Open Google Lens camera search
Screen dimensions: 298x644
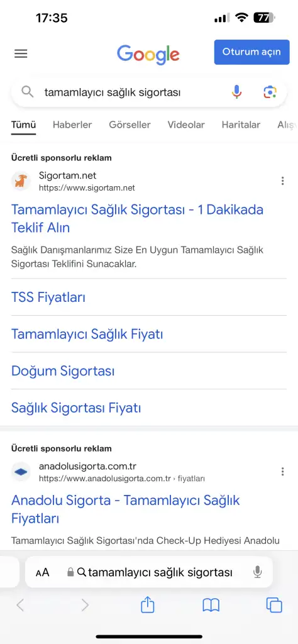(x=270, y=92)
